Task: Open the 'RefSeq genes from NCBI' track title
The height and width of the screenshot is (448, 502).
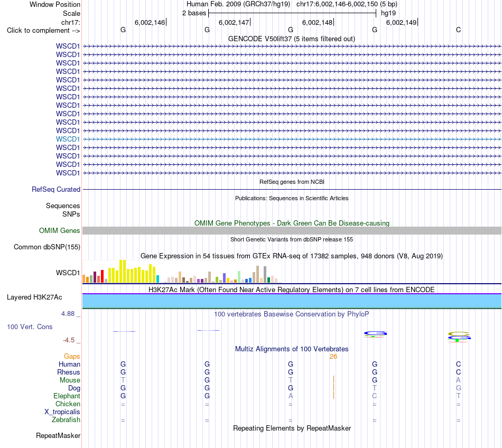Action: (292, 182)
